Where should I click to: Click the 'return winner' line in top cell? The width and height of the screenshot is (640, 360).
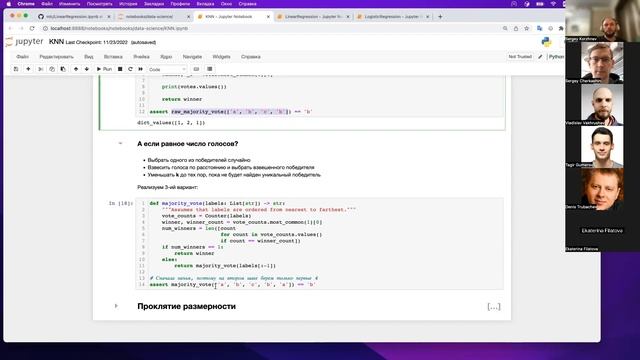click(182, 99)
